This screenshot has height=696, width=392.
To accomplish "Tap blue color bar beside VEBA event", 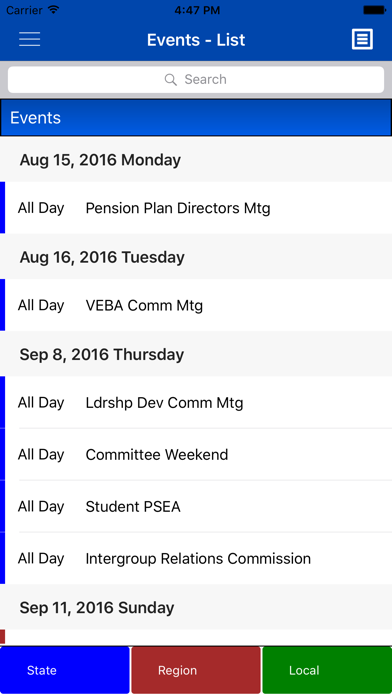I will pos(2,305).
